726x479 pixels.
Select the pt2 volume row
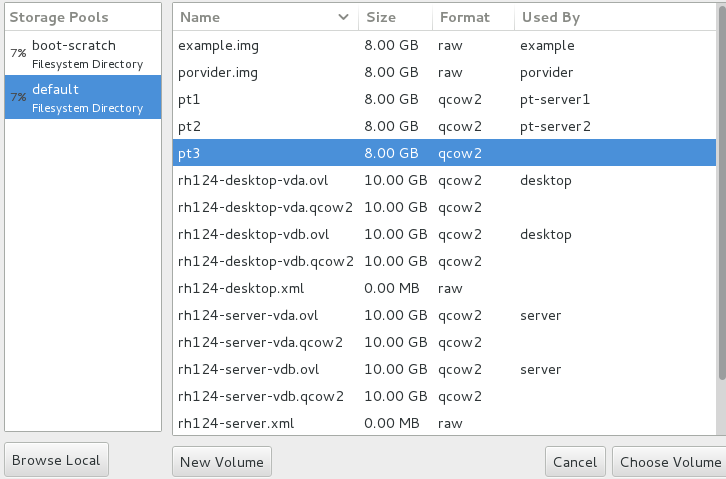[444, 126]
